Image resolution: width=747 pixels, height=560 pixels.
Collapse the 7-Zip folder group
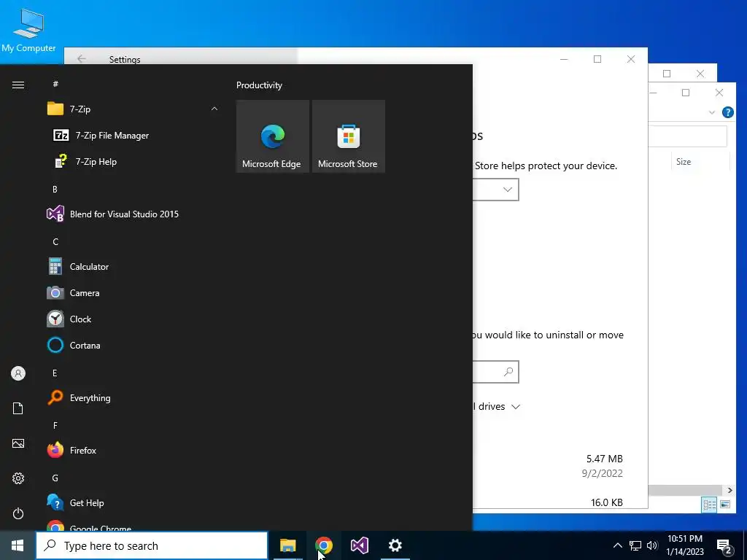point(214,109)
